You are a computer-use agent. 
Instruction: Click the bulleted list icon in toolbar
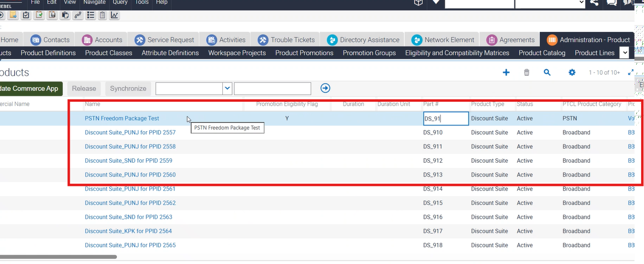(x=90, y=15)
